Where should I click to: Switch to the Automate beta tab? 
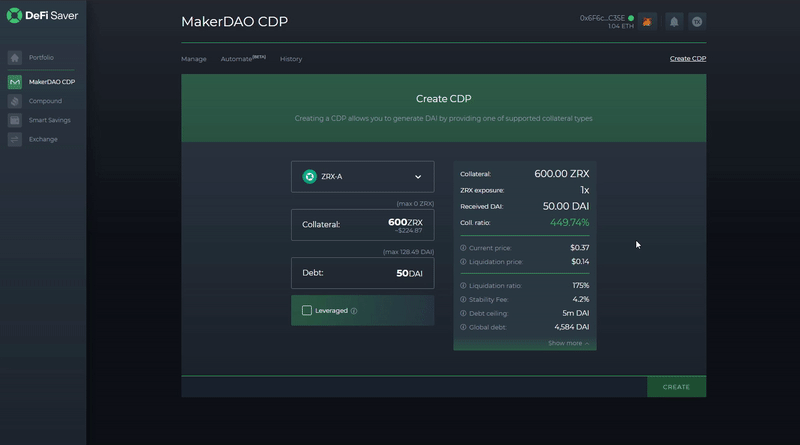coord(243,59)
